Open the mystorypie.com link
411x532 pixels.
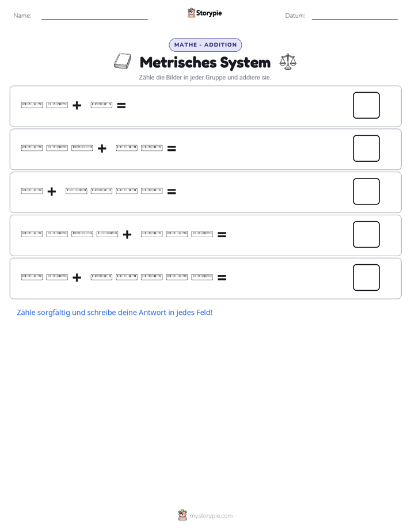click(211, 516)
